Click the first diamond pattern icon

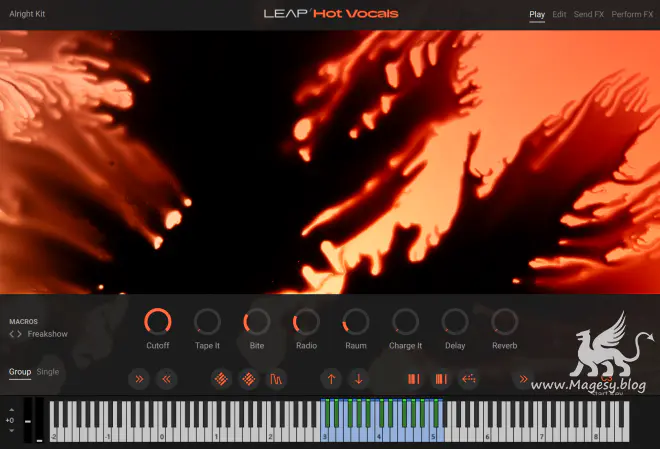pos(221,379)
